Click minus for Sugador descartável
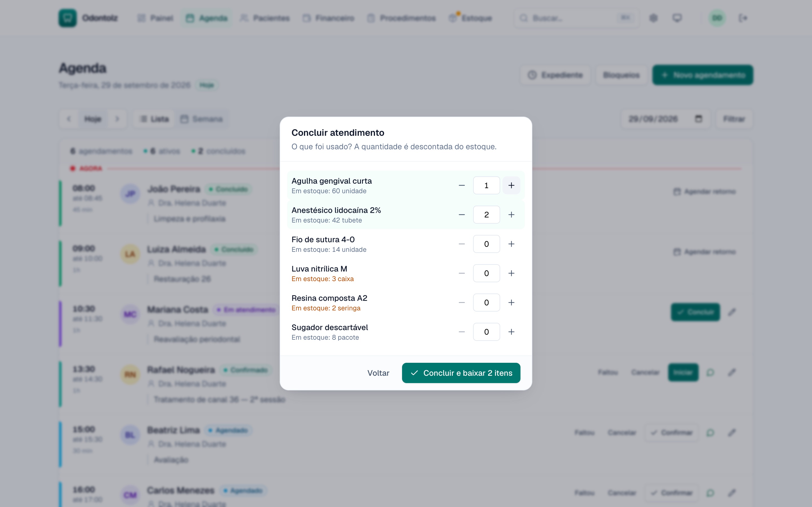The height and width of the screenshot is (507, 812). tap(462, 332)
